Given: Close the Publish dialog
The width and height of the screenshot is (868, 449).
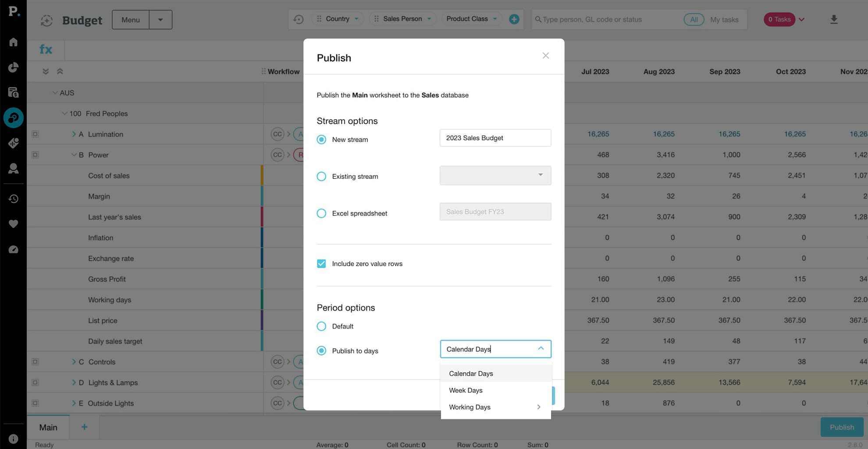Looking at the screenshot, I should click(545, 56).
